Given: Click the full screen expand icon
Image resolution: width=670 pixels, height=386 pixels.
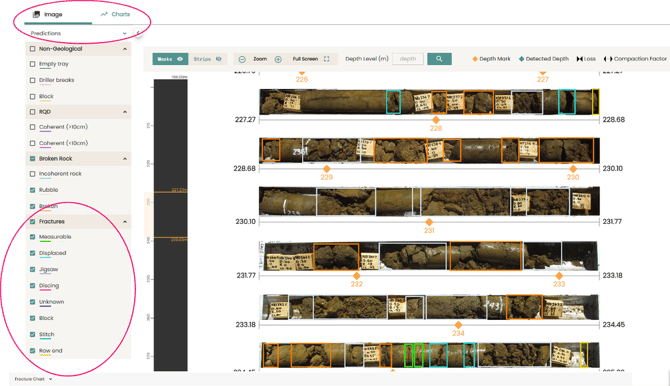Looking at the screenshot, I should (326, 59).
